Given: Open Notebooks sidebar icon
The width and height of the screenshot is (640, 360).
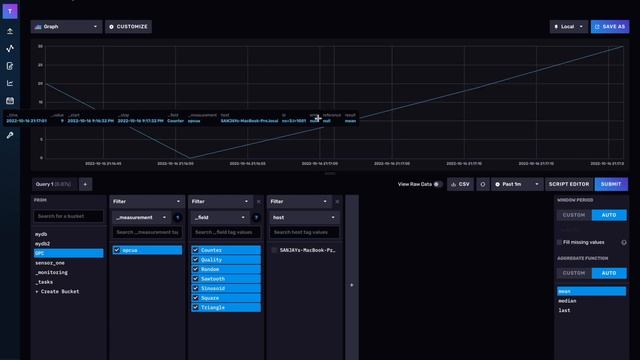Looking at the screenshot, I should [x=10, y=66].
